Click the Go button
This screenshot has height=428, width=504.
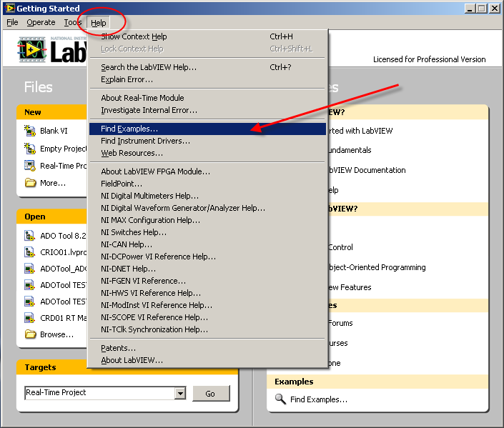click(x=211, y=394)
